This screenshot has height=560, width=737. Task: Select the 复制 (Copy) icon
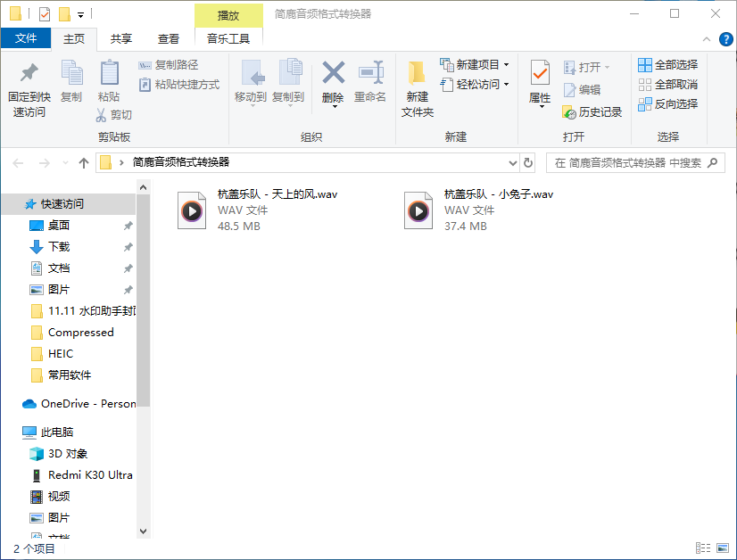(x=71, y=85)
